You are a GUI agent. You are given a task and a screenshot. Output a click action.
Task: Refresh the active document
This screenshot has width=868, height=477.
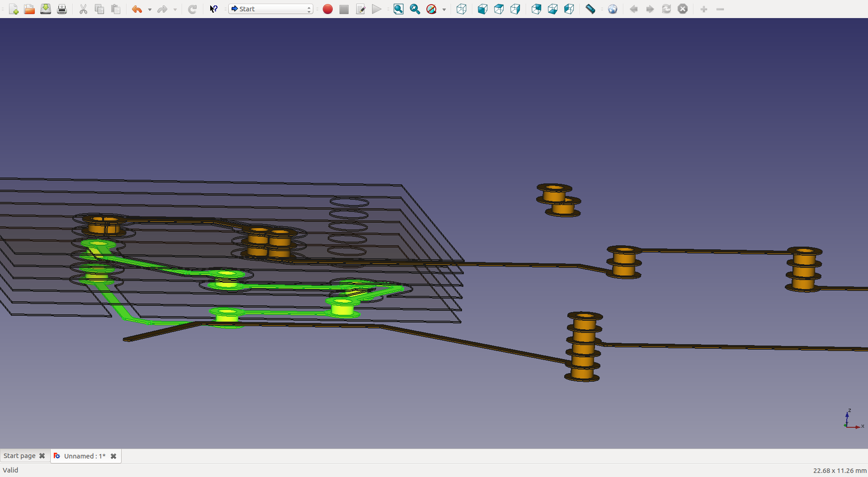(x=192, y=9)
